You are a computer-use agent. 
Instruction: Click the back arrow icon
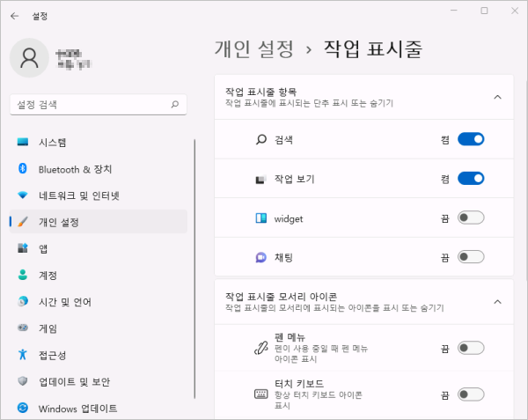coord(14,16)
